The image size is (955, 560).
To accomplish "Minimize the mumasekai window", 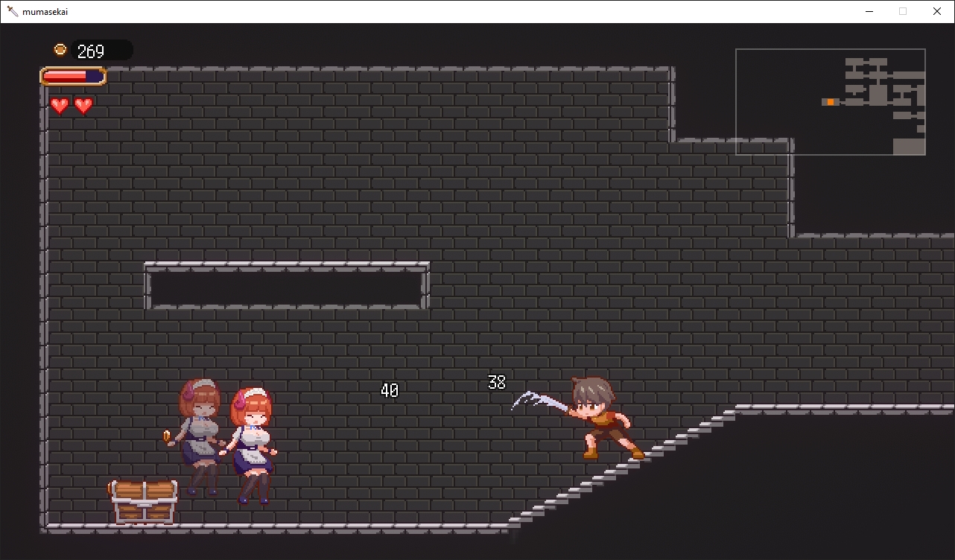I will tap(869, 11).
